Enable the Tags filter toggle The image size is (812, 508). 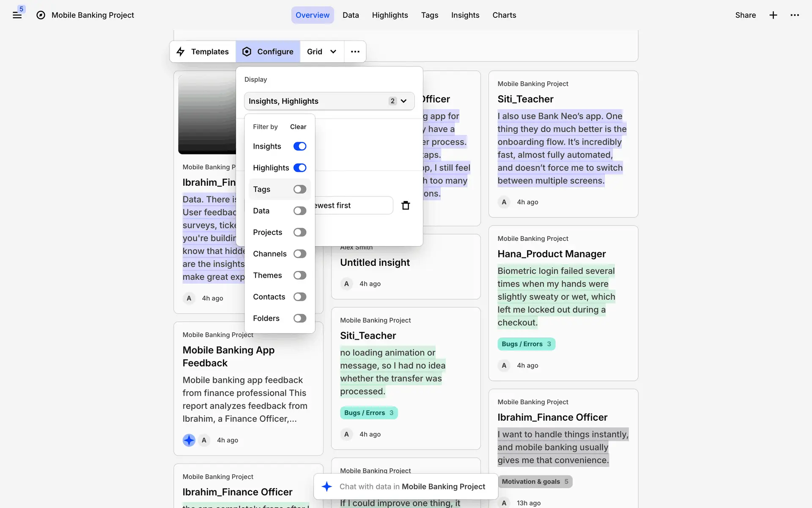point(299,189)
